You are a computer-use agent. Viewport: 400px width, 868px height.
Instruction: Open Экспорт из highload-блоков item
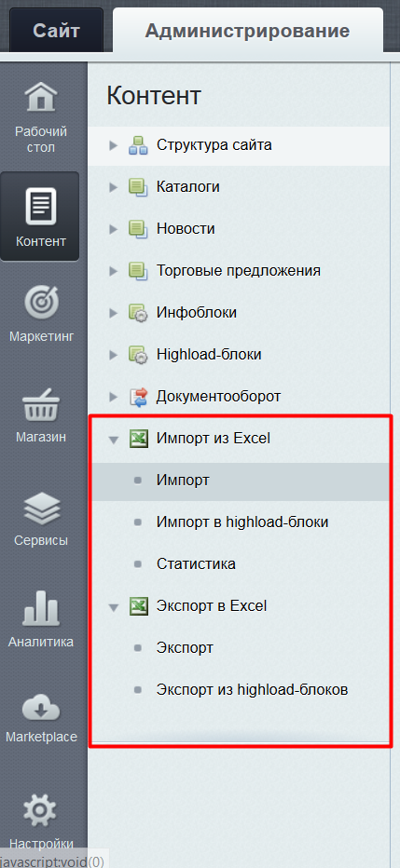[x=252, y=690]
